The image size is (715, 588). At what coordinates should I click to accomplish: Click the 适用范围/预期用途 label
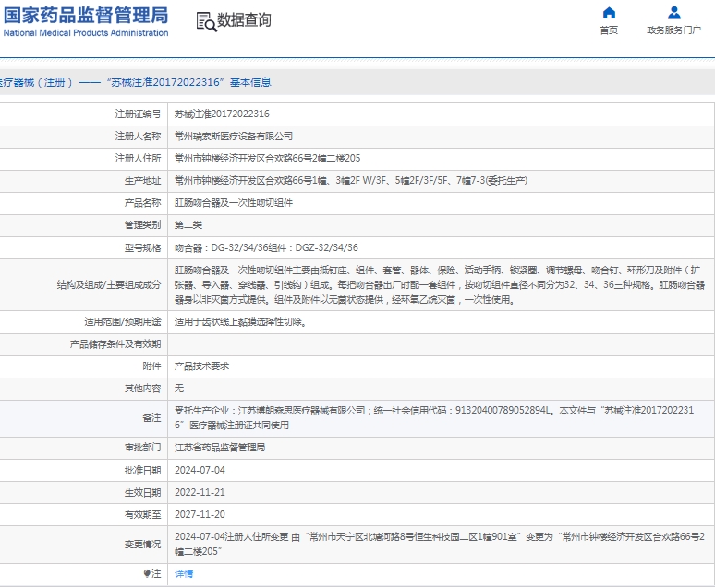123,322
